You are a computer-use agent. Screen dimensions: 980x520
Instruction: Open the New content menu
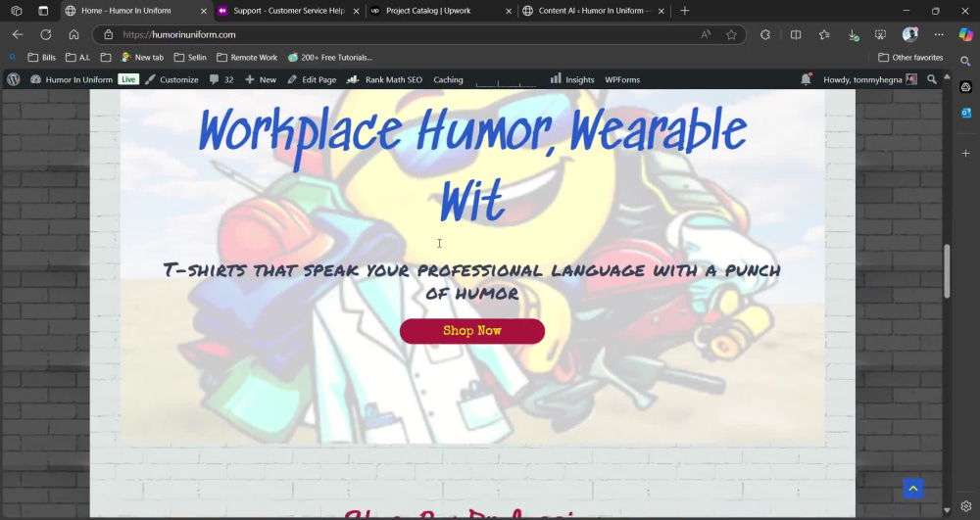(261, 79)
